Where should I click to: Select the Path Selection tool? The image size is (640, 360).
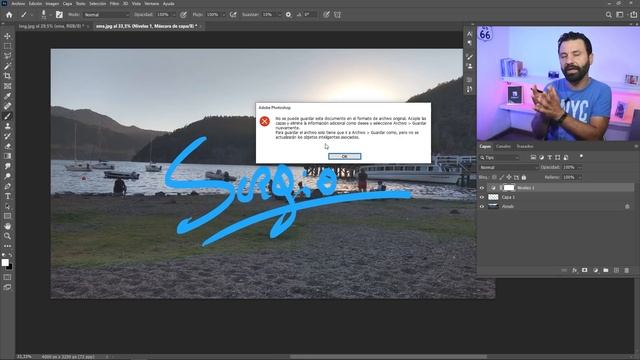7,206
